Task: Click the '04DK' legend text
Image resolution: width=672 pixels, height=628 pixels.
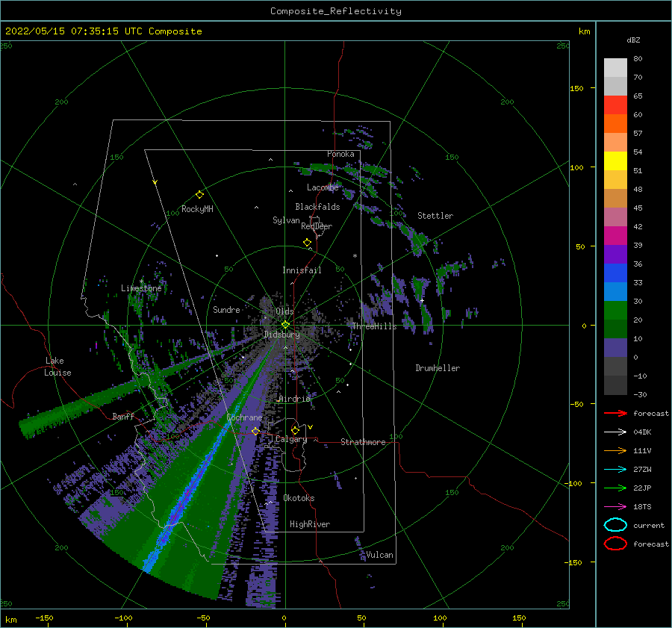Action: tap(642, 432)
